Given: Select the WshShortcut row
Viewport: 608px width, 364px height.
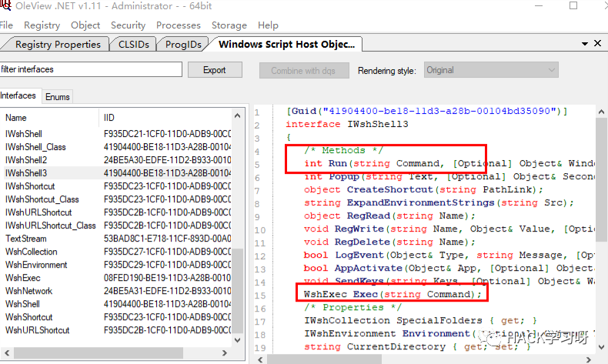Looking at the screenshot, I should pos(118,317).
